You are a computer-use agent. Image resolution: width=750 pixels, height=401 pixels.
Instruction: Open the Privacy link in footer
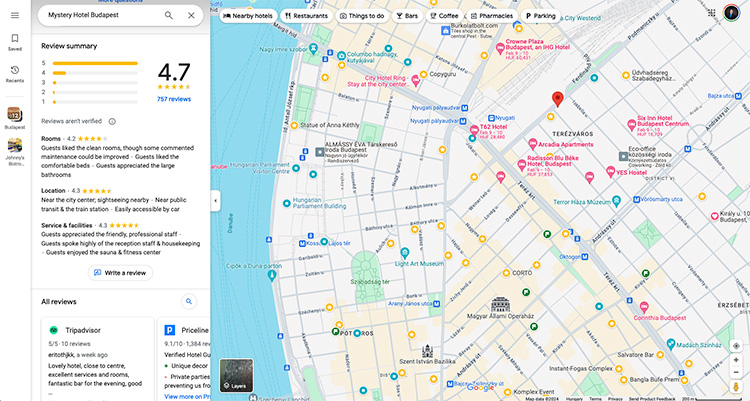pyautogui.click(x=615, y=399)
